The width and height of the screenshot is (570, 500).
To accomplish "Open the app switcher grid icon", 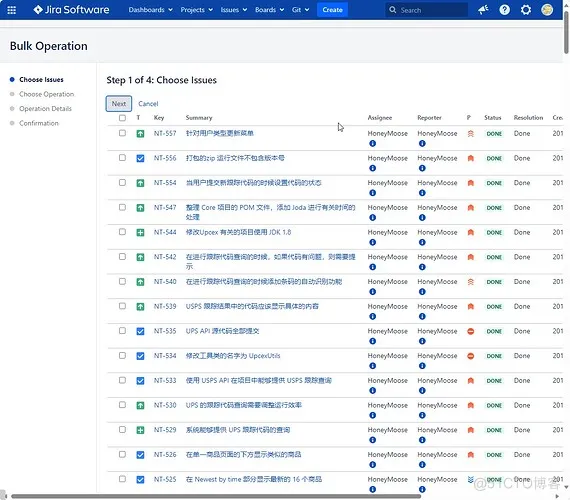I will tap(12, 10).
